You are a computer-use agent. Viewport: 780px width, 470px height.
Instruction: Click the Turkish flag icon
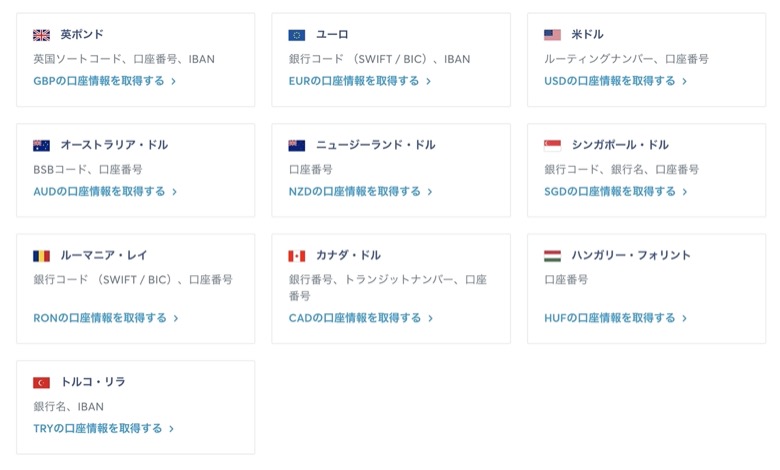click(x=41, y=382)
